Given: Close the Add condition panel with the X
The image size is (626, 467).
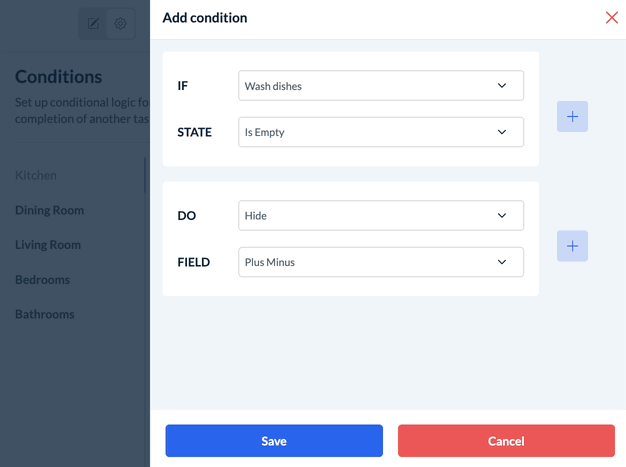Looking at the screenshot, I should (x=612, y=17).
